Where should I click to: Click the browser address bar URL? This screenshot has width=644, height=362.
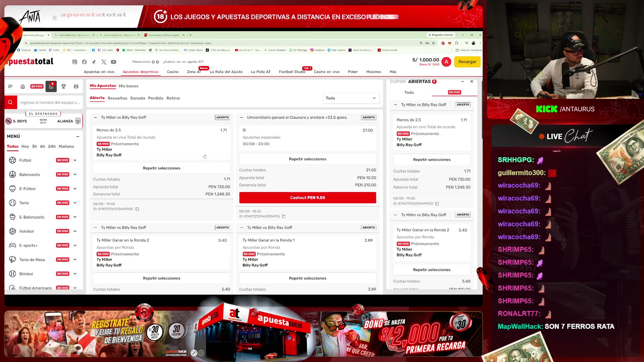pos(120,43)
